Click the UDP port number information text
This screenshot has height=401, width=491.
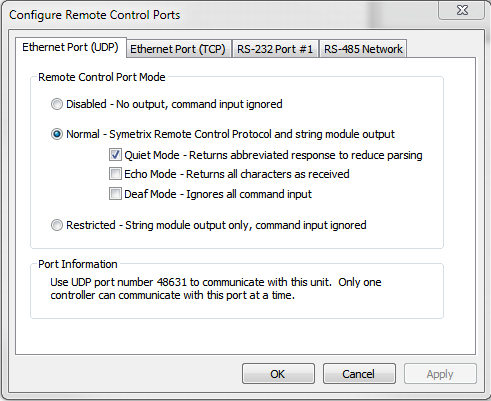coord(216,289)
